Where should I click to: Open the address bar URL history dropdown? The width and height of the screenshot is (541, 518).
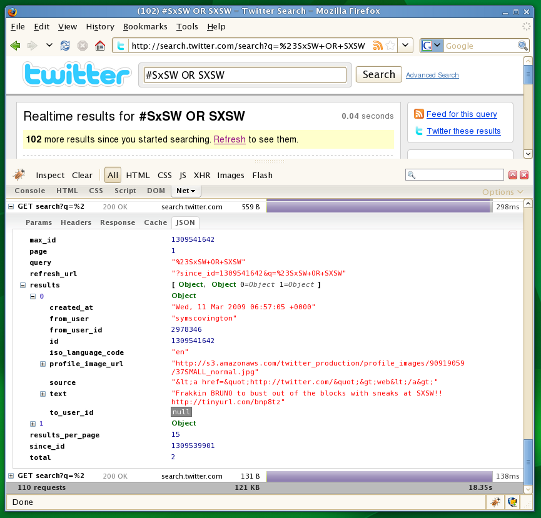pyautogui.click(x=405, y=45)
